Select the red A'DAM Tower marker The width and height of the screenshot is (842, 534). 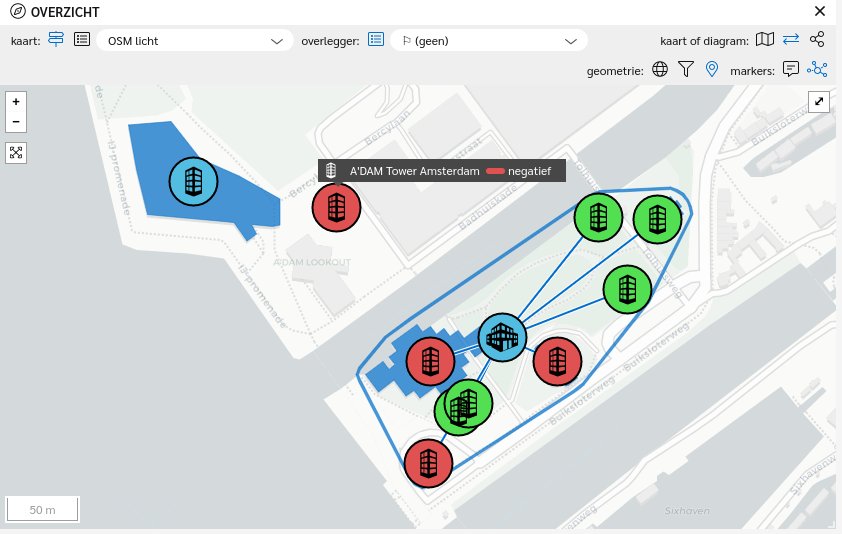tap(336, 208)
